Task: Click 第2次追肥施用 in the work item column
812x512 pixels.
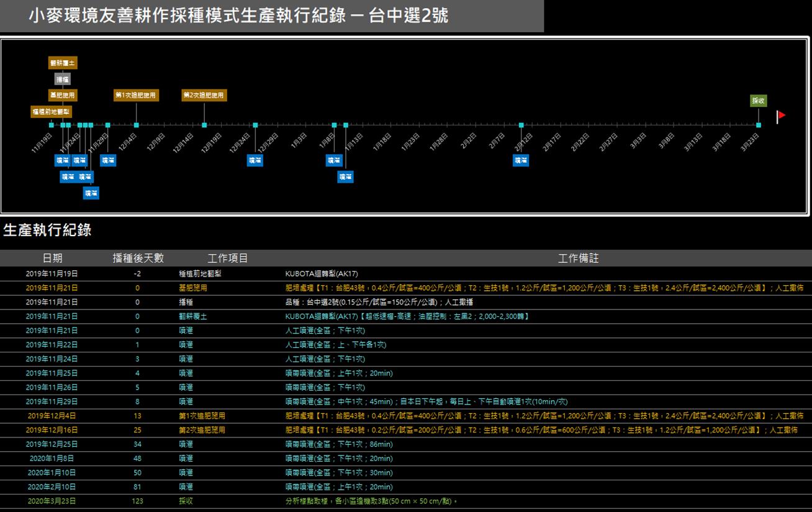Action: pyautogui.click(x=202, y=430)
